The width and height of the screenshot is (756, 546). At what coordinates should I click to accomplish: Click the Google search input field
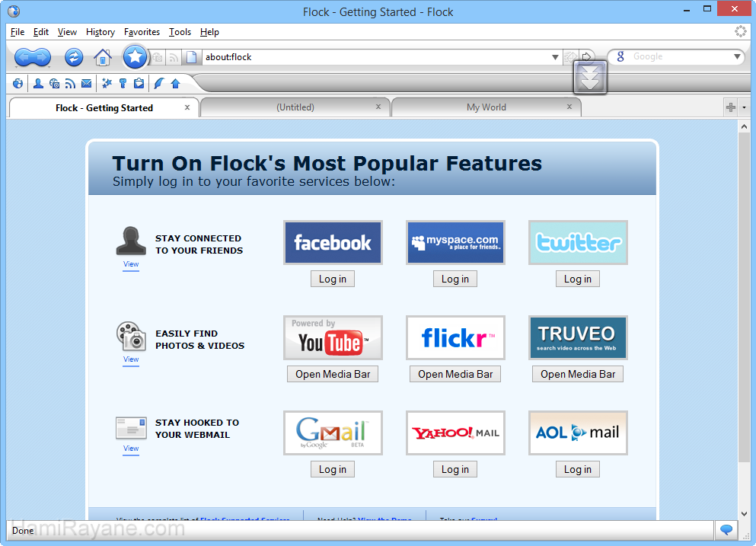679,57
